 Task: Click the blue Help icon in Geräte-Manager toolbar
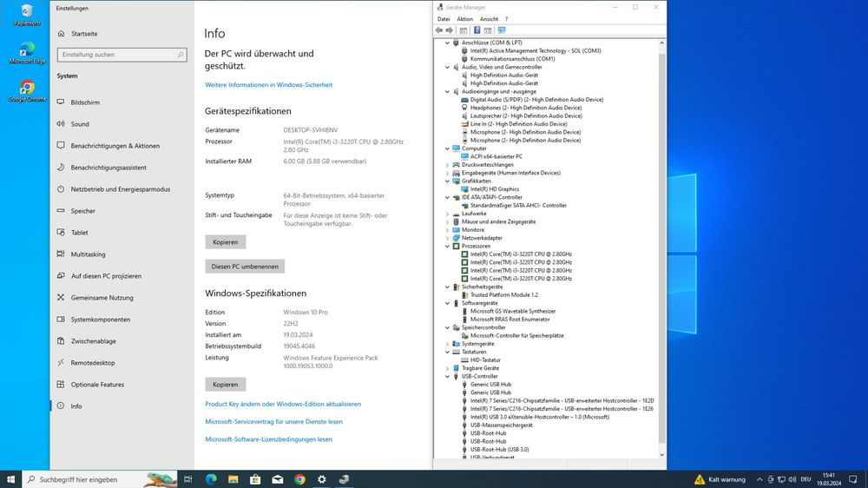pos(477,30)
